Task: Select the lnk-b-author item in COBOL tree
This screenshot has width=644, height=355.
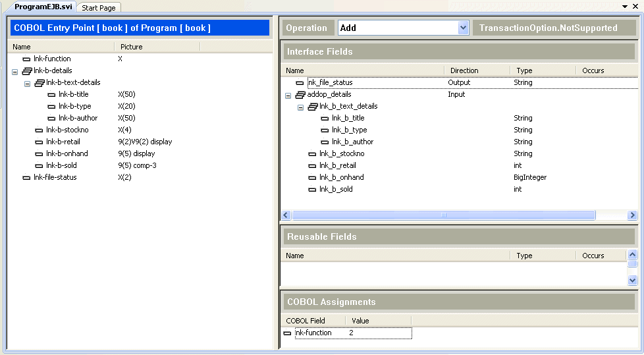Action: tap(78, 119)
